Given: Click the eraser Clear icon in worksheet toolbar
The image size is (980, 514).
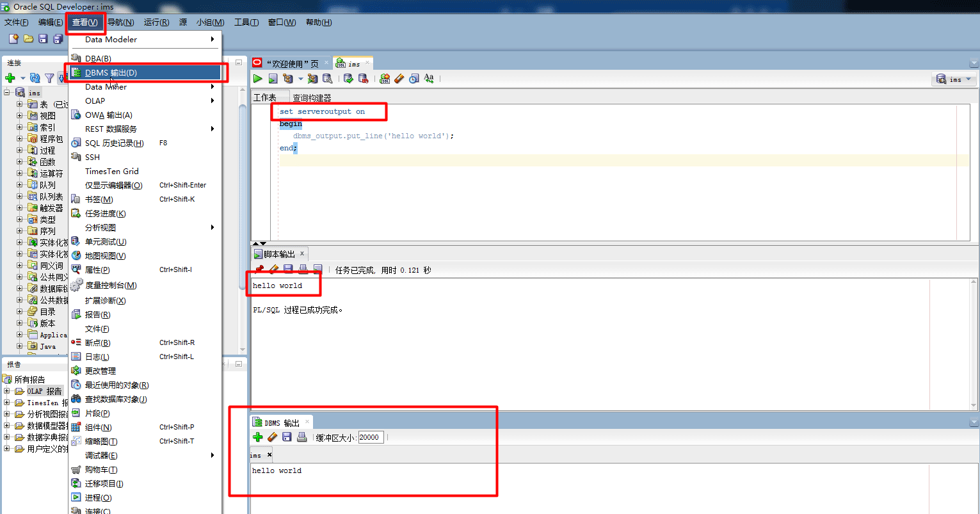Looking at the screenshot, I should (x=399, y=79).
